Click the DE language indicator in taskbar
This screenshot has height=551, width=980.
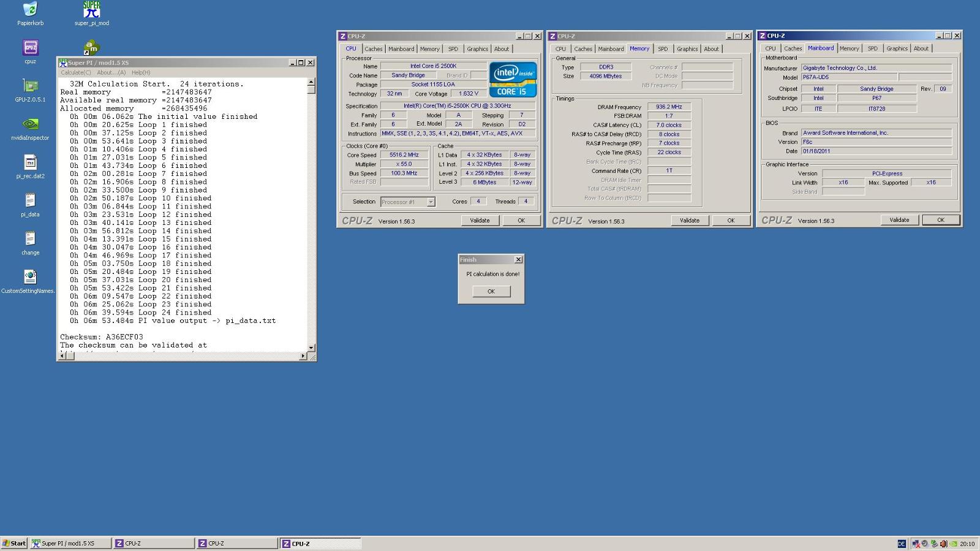(902, 544)
